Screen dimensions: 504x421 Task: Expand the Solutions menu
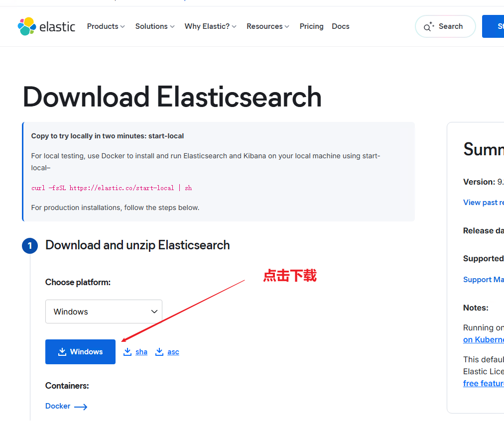point(154,26)
